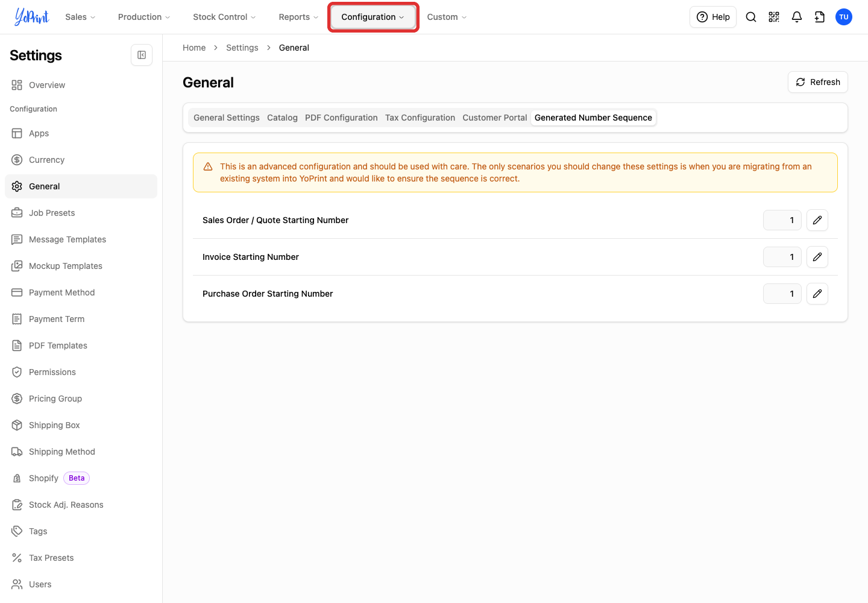Expand the Production menu
Screen dimensions: 868x603
tap(144, 17)
